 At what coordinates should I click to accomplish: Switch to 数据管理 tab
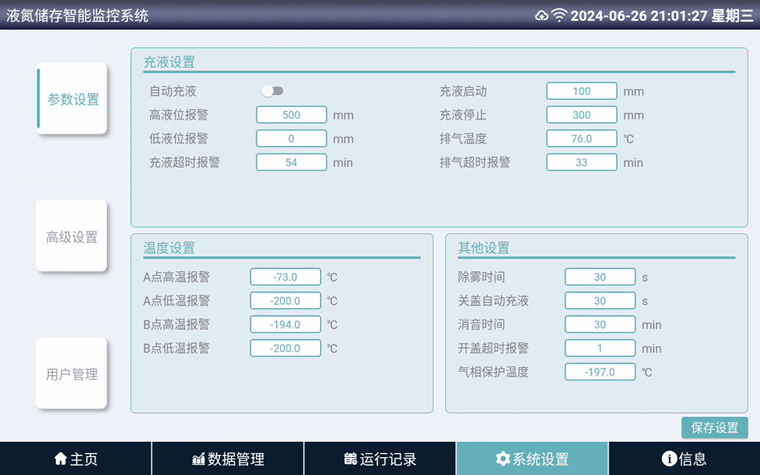click(x=228, y=459)
